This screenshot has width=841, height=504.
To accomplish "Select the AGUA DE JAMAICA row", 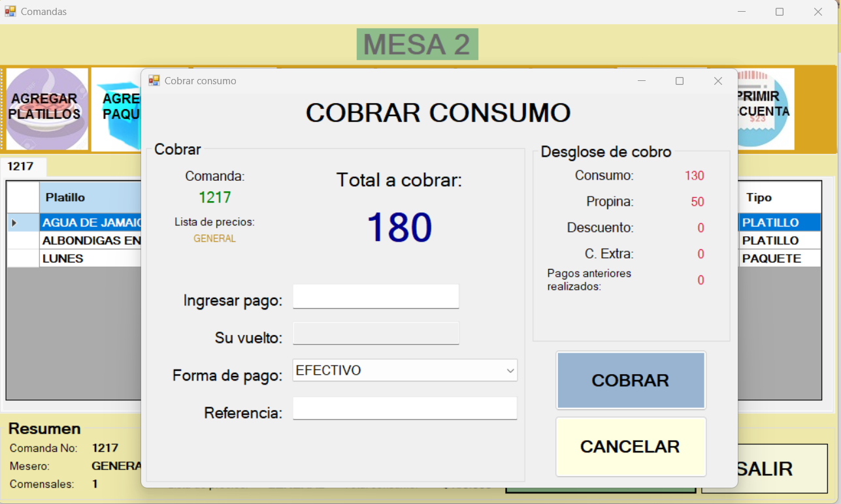I will [90, 223].
